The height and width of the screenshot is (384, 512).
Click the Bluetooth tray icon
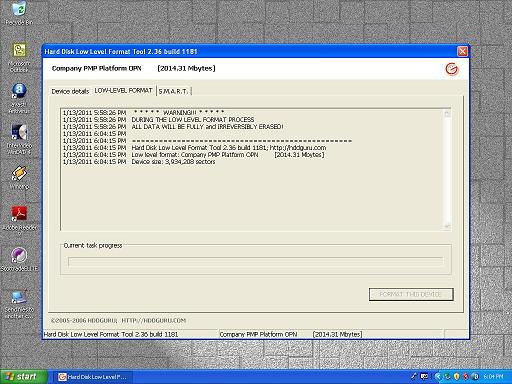pos(475,377)
